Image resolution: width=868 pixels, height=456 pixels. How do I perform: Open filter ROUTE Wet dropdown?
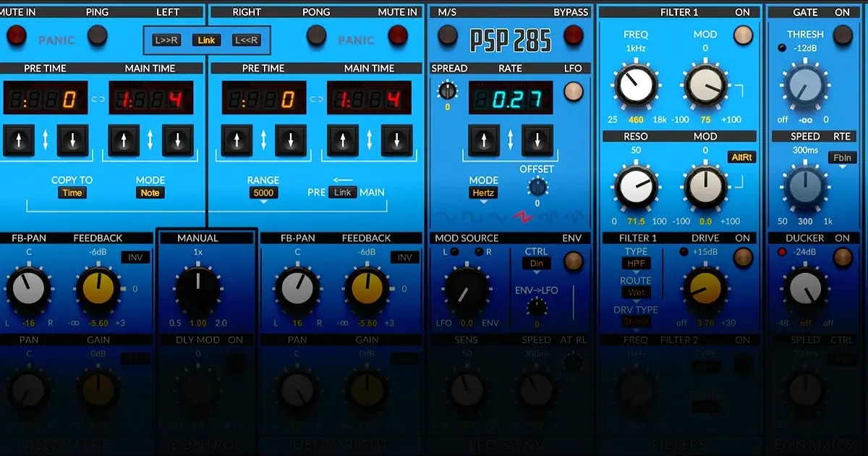click(637, 292)
